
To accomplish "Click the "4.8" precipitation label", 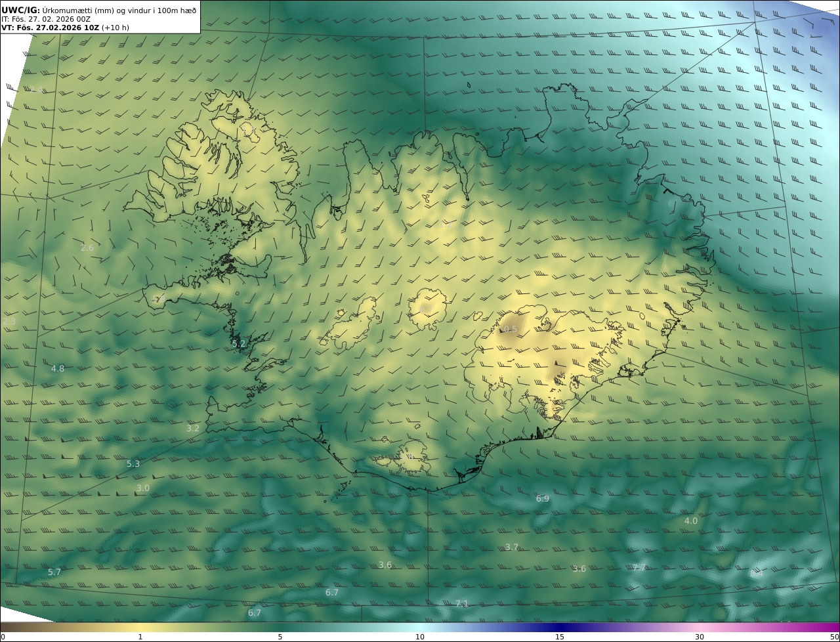I will coord(58,368).
